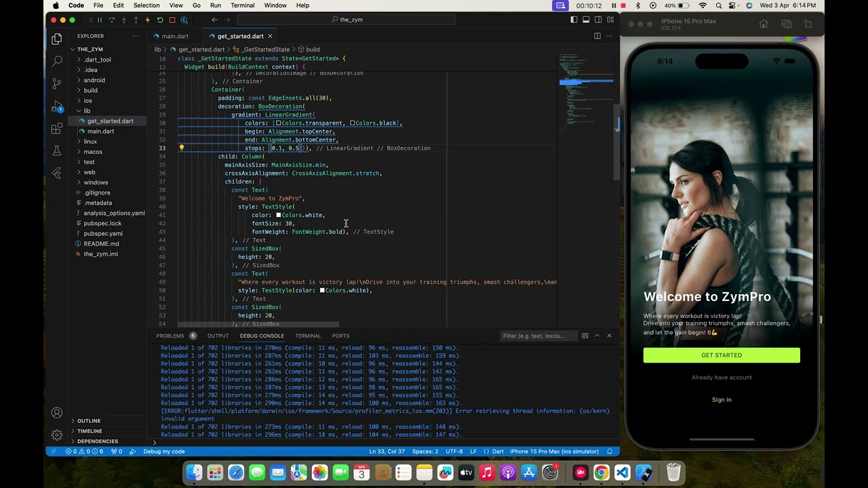Open notifications bell in status bar

point(610,451)
